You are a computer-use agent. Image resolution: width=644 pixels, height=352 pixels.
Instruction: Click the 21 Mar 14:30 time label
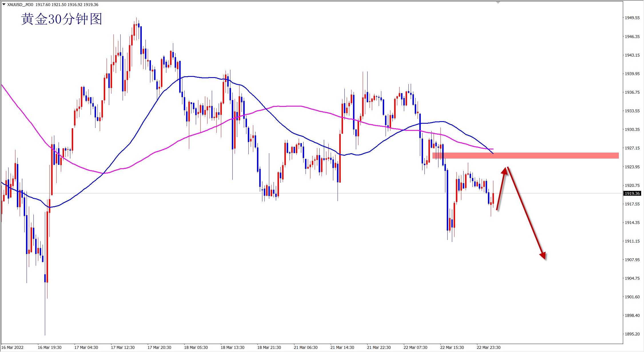[342, 347]
